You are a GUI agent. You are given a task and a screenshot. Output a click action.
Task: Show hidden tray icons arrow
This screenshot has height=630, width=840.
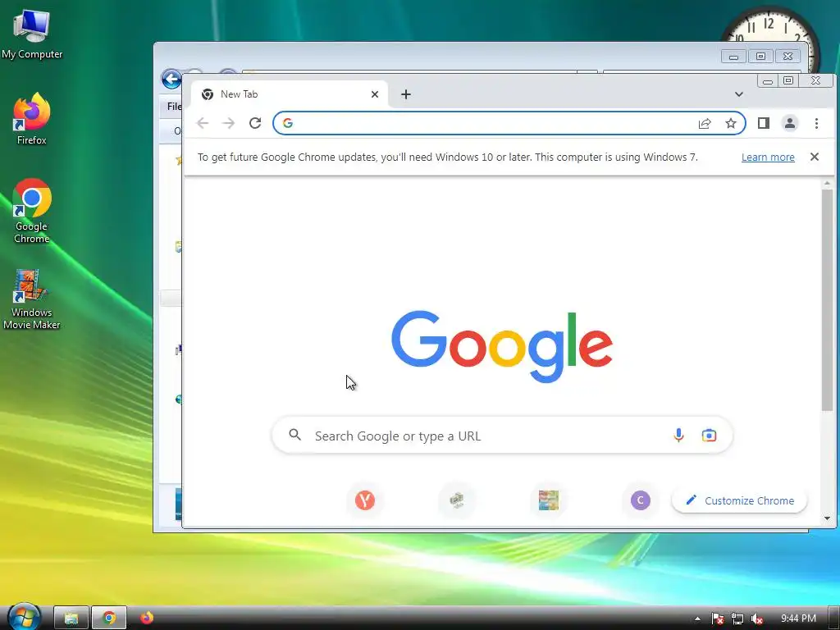[x=697, y=619]
